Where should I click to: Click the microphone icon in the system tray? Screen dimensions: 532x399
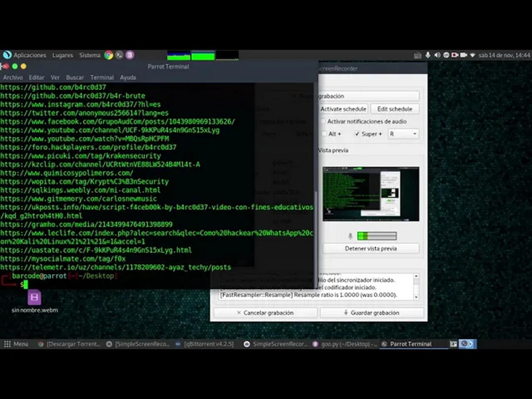428,55
